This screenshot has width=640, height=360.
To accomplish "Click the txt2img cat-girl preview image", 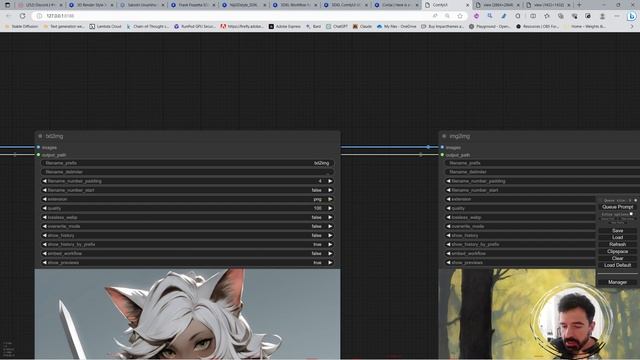I will 187,314.
